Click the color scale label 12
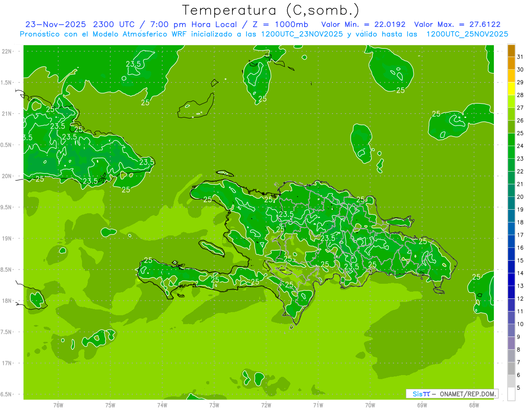The image size is (532, 411). coord(520,298)
